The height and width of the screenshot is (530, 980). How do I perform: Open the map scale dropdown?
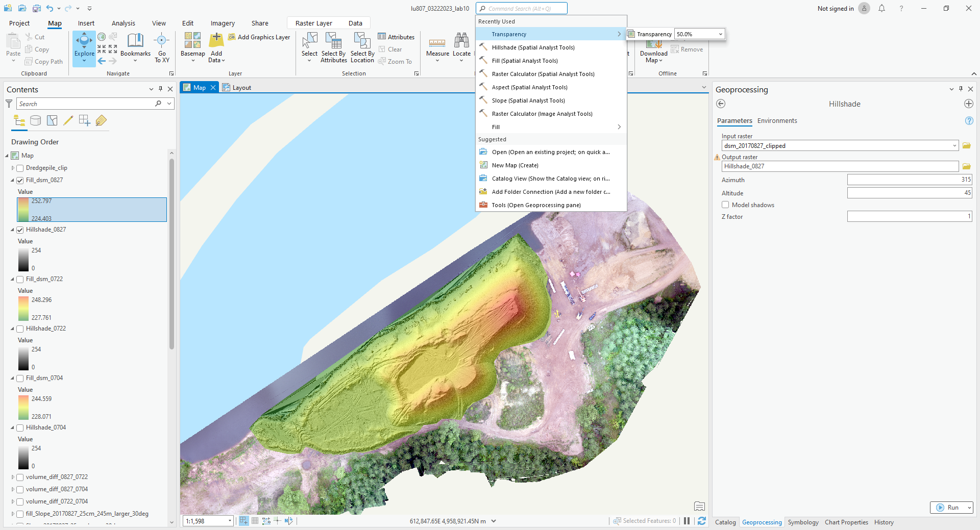point(230,521)
